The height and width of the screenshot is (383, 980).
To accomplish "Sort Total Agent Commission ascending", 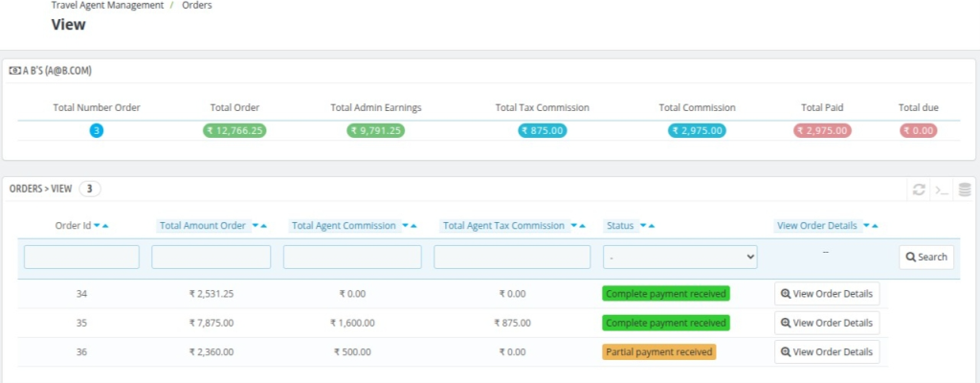I will point(413,226).
